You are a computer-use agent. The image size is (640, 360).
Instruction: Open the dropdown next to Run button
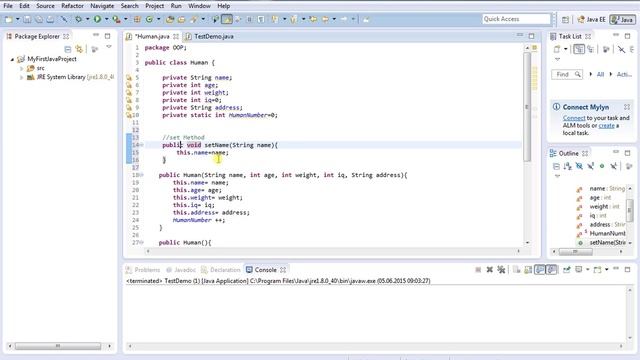pos(106,19)
